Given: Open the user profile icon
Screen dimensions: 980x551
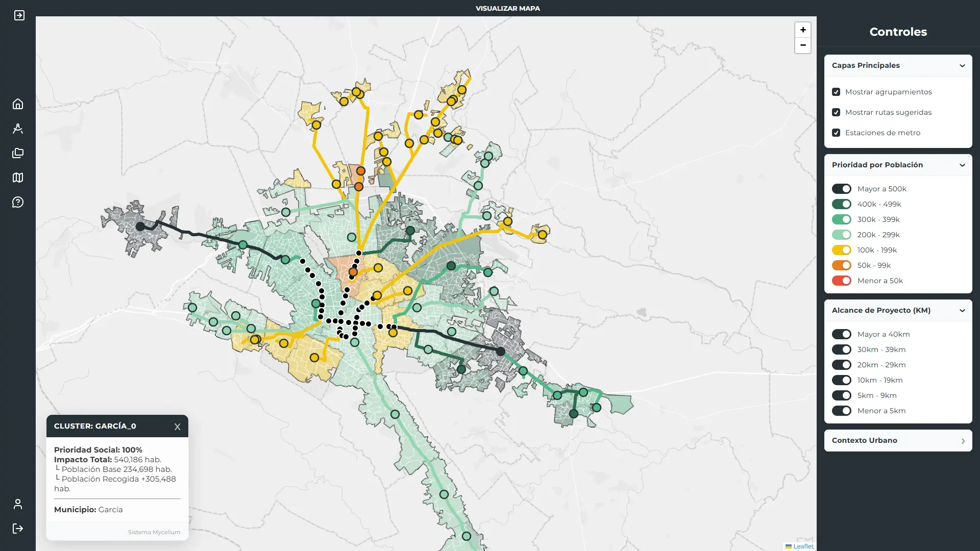Looking at the screenshot, I should [18, 504].
